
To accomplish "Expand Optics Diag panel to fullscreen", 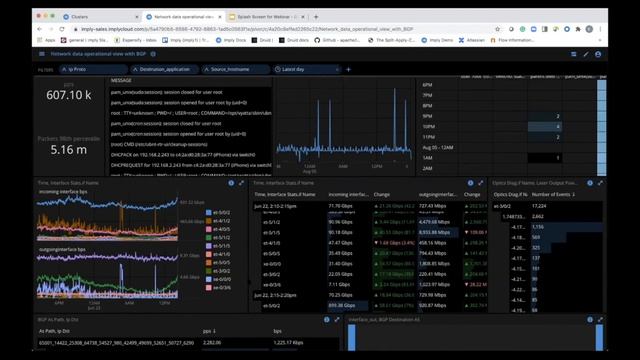I will pyautogui.click(x=600, y=183).
